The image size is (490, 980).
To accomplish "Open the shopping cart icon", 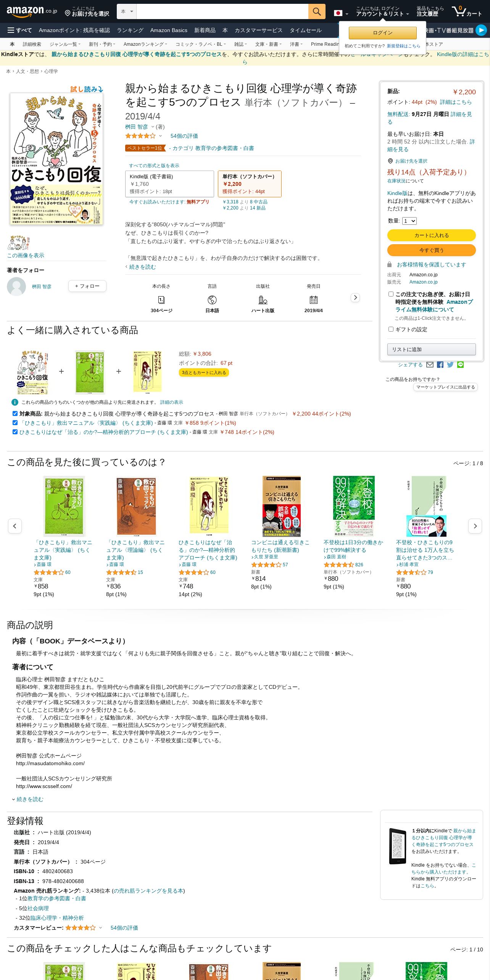I will (466, 11).
